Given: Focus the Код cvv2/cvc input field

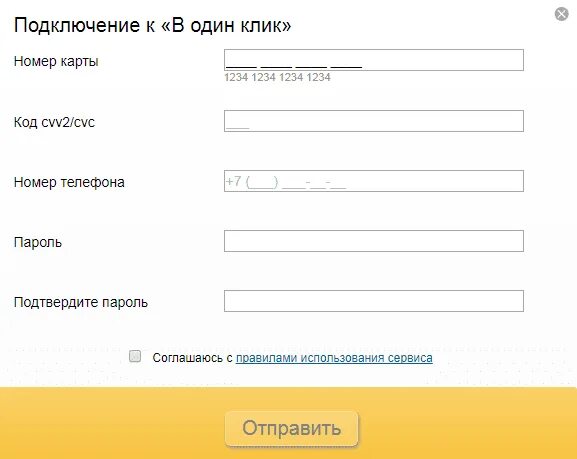Looking at the screenshot, I should click(374, 121).
